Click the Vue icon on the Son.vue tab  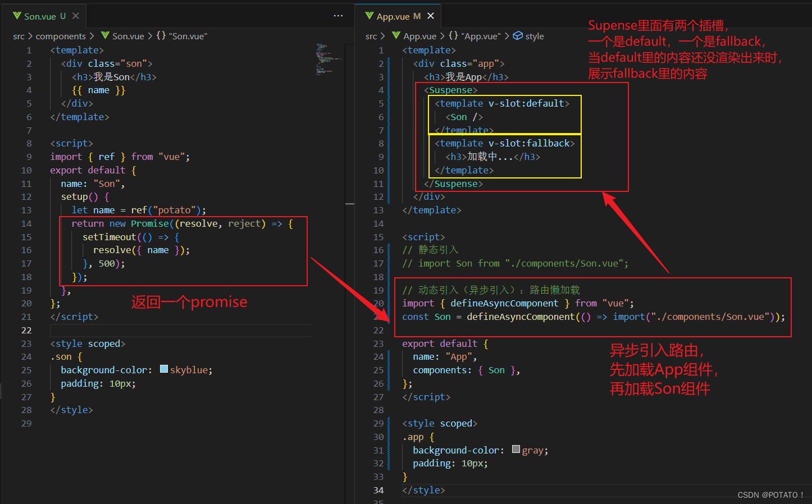click(x=17, y=16)
